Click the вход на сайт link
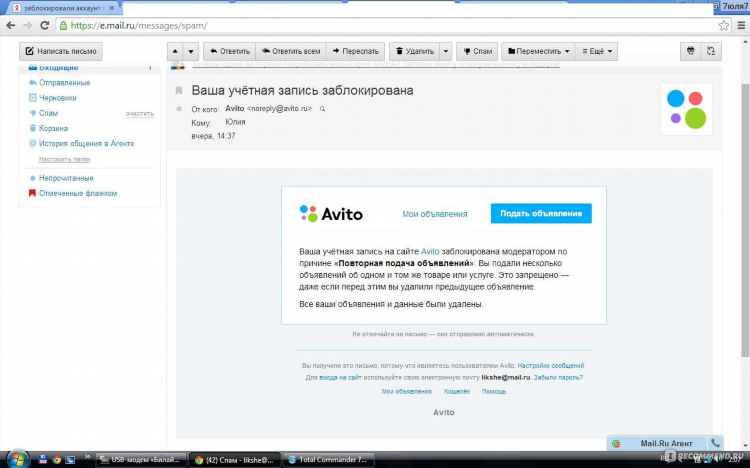The image size is (750, 468). 340,378
